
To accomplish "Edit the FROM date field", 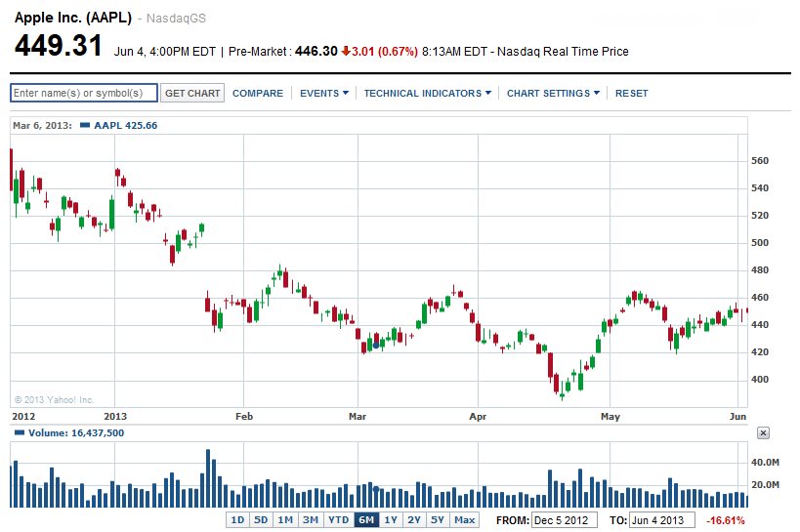I will point(565,520).
